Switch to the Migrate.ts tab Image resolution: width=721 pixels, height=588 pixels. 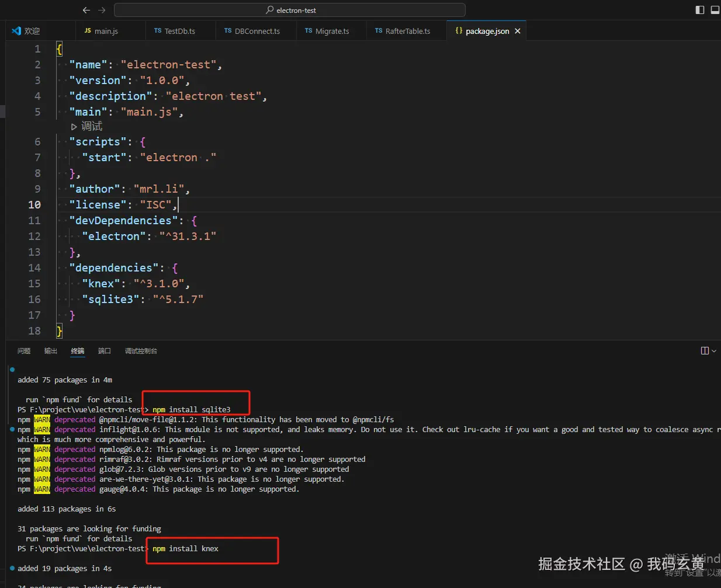(x=331, y=31)
